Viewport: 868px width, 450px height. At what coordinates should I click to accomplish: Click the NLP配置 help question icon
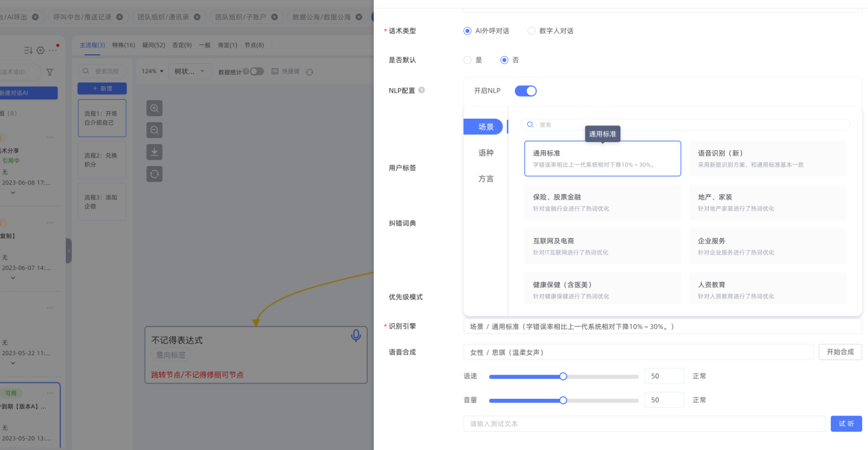click(x=422, y=90)
